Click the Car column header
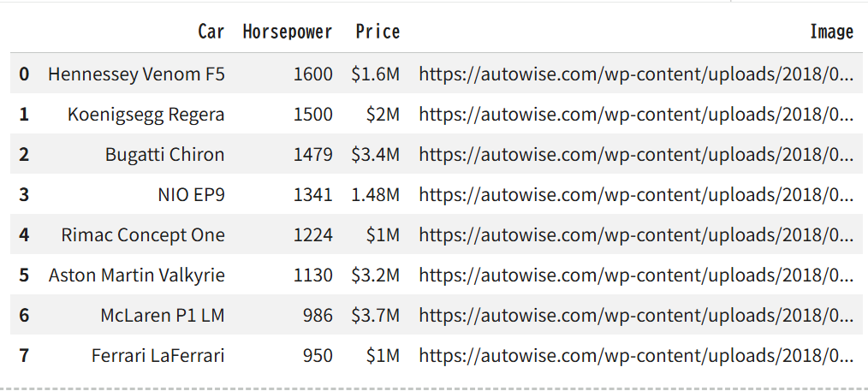 tap(211, 32)
